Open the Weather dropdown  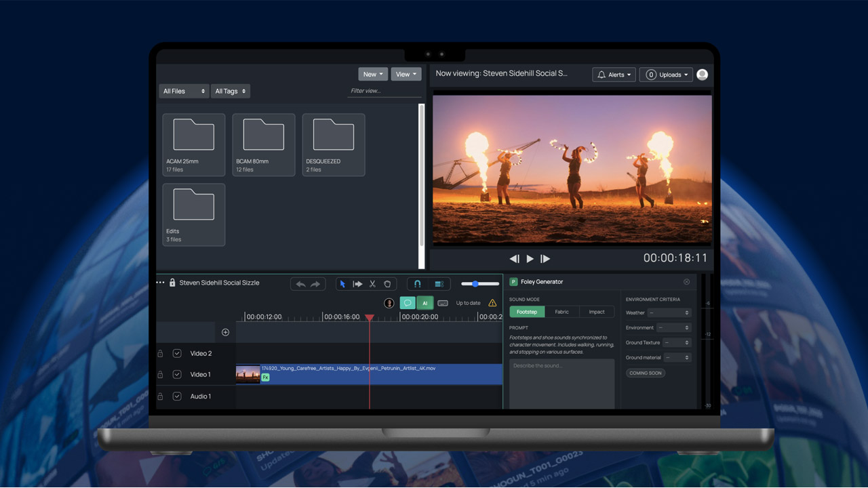click(x=669, y=312)
